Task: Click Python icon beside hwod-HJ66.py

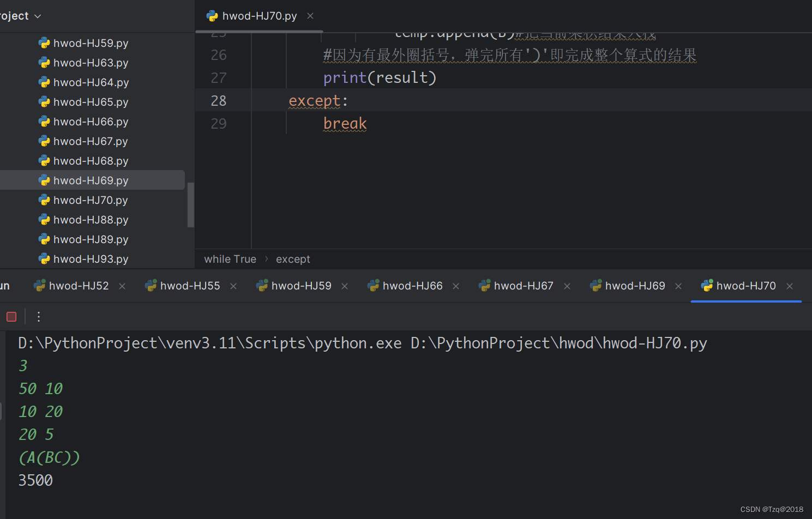Action: click(x=44, y=122)
